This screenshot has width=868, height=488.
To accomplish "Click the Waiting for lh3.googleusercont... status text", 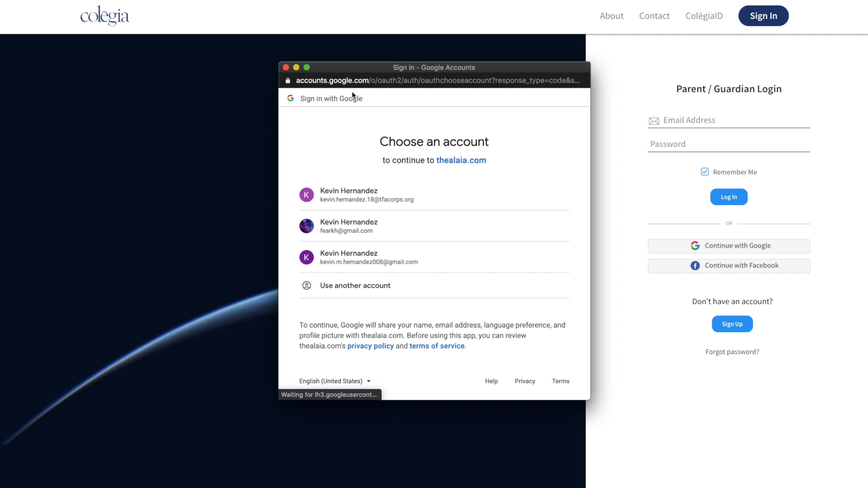I will tap(329, 395).
